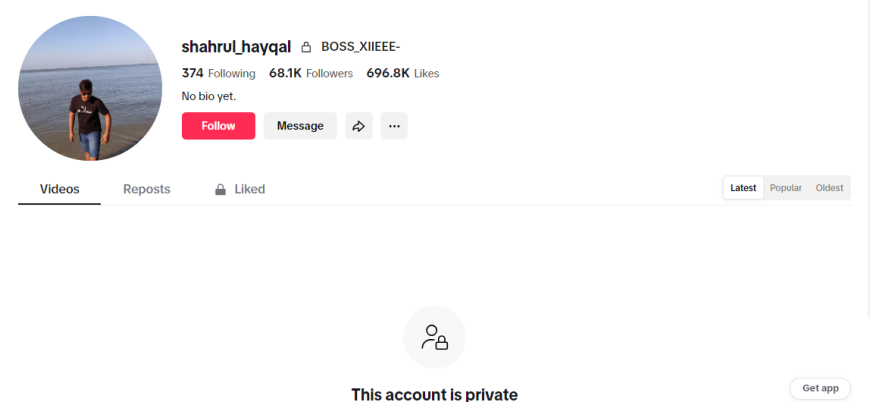Click the Get app button

(x=820, y=388)
